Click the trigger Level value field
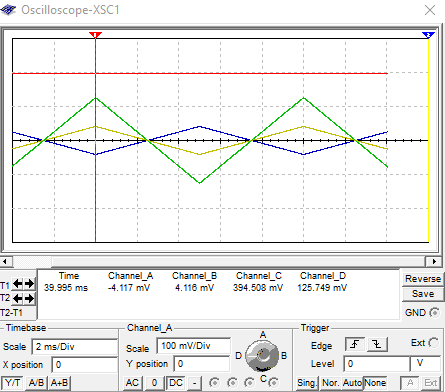Image resolution: width=445 pixels, height=392 pixels. click(377, 364)
